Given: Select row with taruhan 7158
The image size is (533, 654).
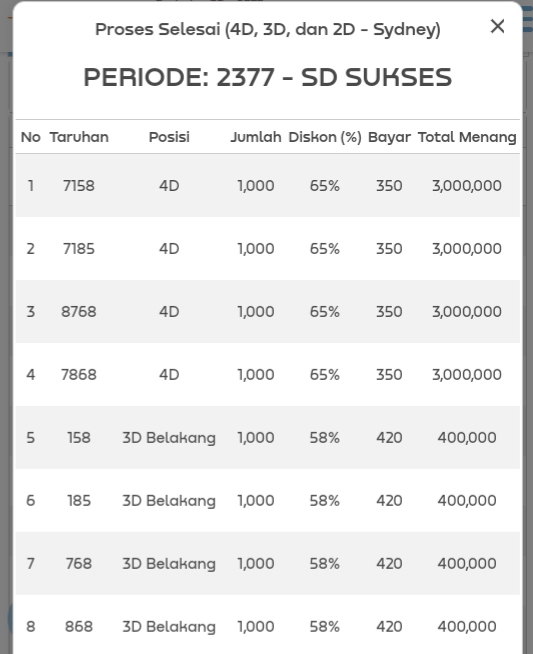Looking at the screenshot, I should click(x=268, y=186).
